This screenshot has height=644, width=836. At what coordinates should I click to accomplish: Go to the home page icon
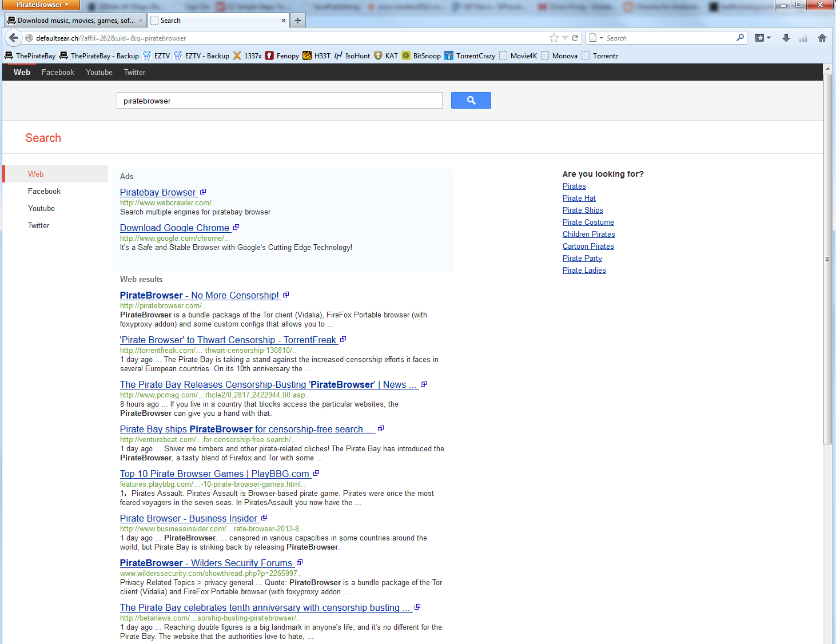[822, 38]
